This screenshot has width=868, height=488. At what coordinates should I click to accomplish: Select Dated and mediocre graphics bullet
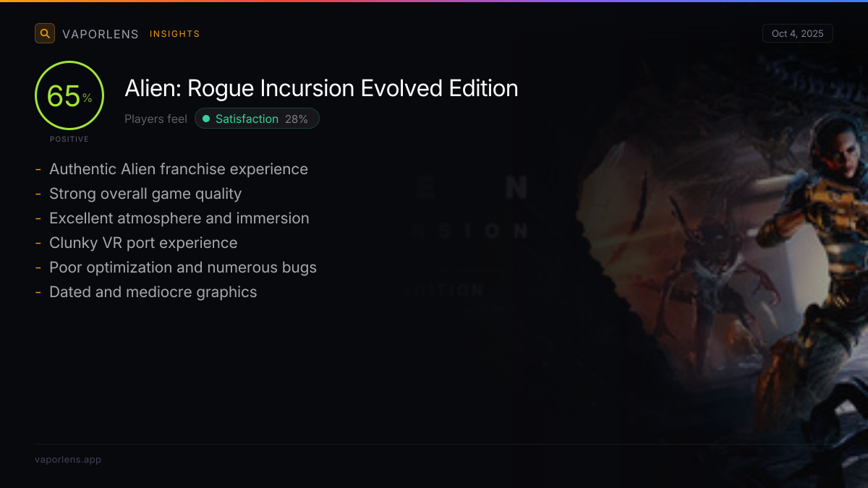coord(153,292)
